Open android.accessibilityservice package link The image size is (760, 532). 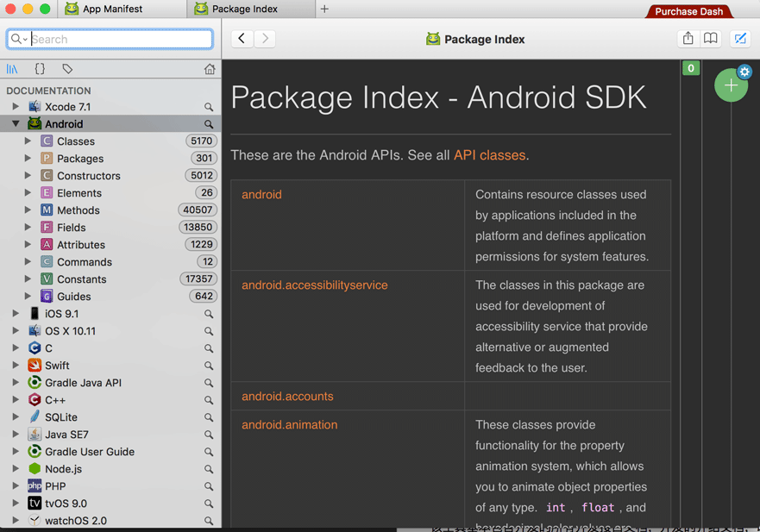pos(314,285)
